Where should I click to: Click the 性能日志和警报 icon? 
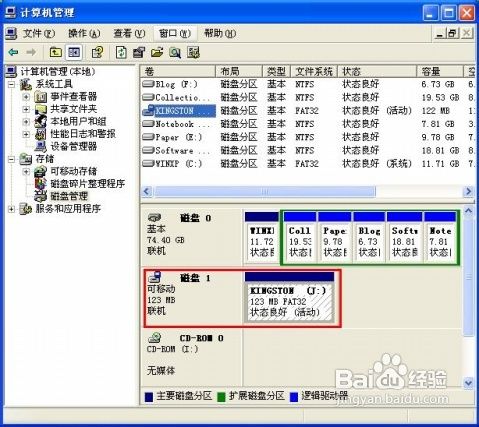(41, 134)
